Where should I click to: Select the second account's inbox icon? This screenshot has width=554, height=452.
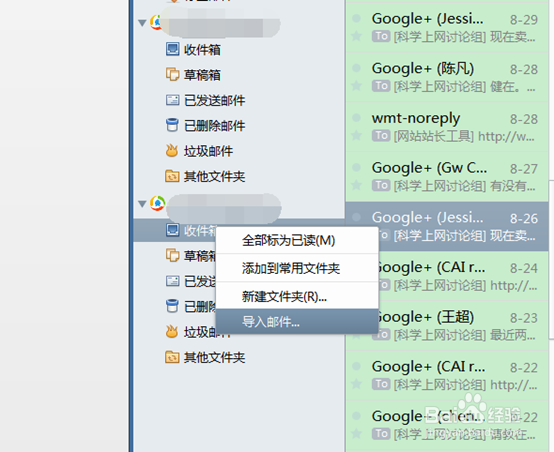click(172, 230)
